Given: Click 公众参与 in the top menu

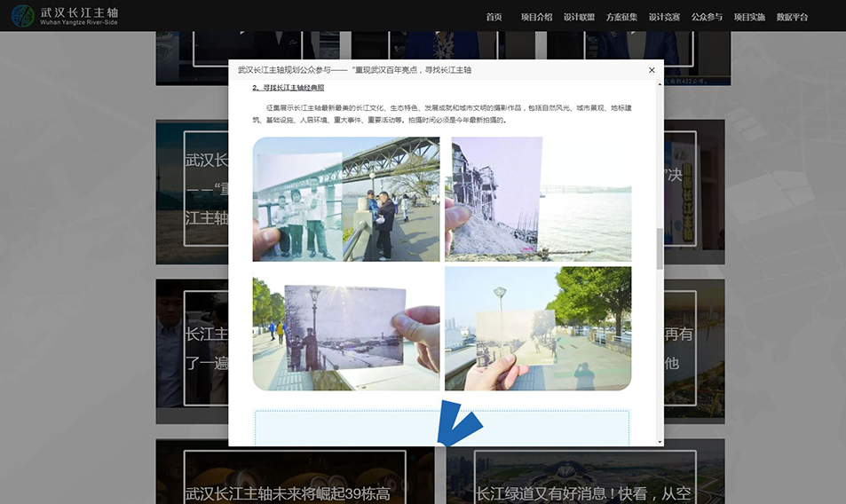Looking at the screenshot, I should click(707, 17).
